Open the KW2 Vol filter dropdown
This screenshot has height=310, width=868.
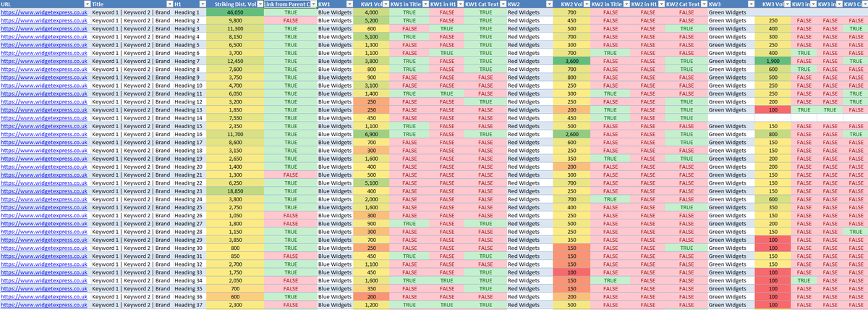(585, 4)
